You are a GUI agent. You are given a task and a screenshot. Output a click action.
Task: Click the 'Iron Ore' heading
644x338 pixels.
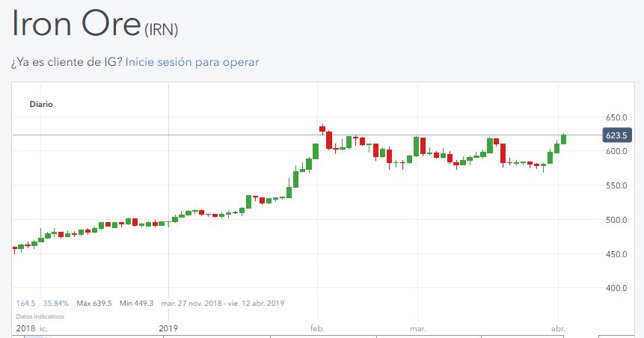tap(77, 23)
